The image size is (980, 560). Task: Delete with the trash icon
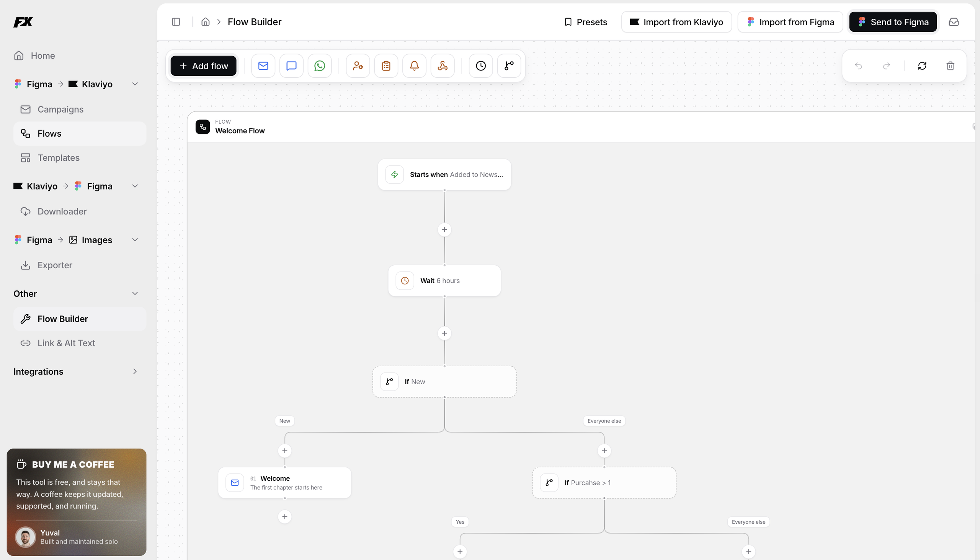(950, 66)
